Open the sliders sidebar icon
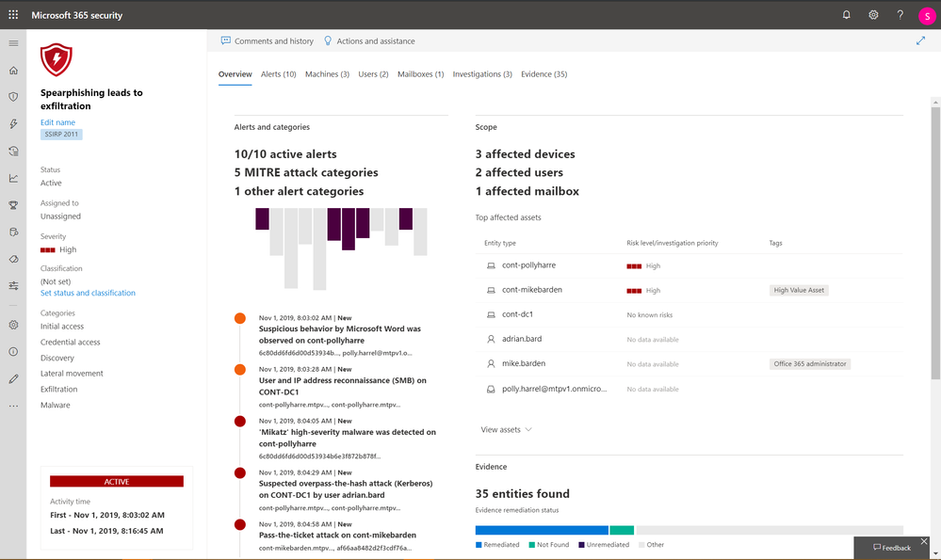This screenshot has height=560, width=941. tap(13, 286)
